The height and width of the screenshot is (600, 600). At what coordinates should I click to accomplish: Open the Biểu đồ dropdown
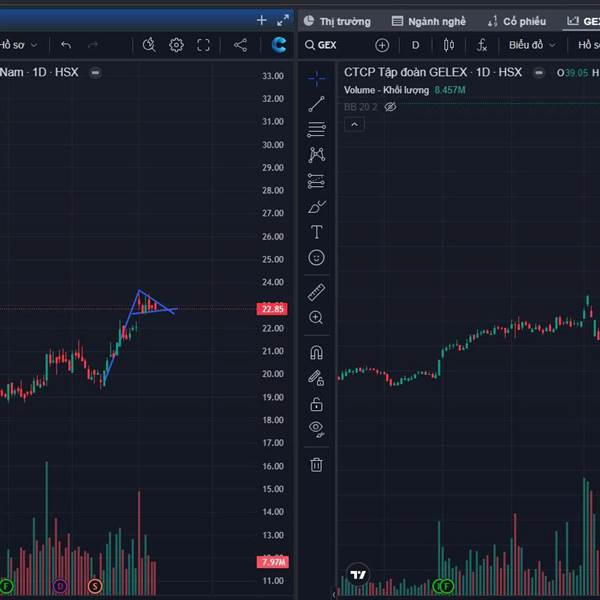532,45
